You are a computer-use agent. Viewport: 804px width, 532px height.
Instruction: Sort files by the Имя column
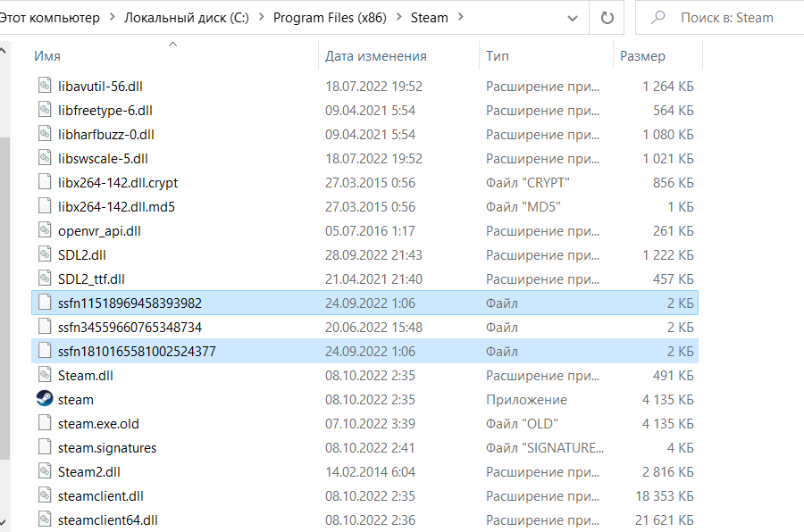tap(47, 56)
